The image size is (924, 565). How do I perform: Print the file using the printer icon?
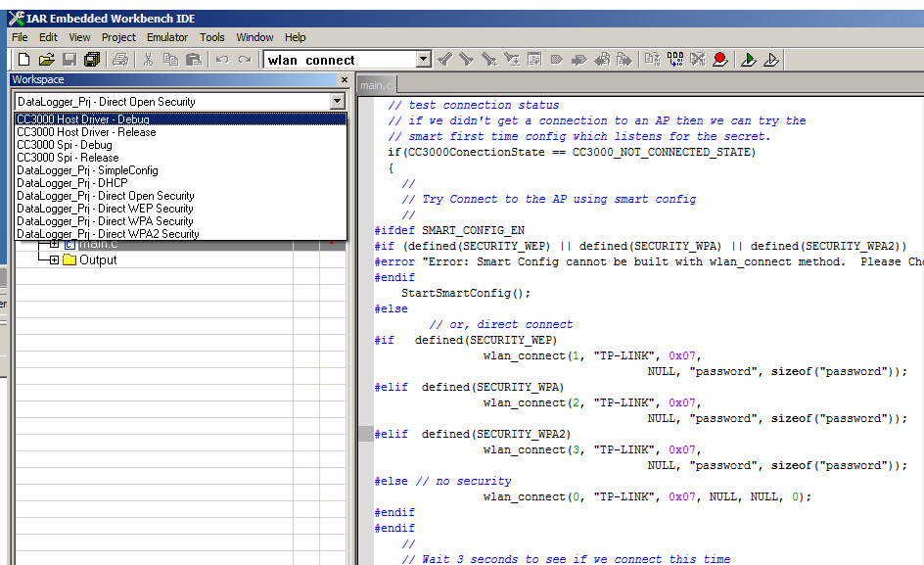pyautogui.click(x=120, y=60)
